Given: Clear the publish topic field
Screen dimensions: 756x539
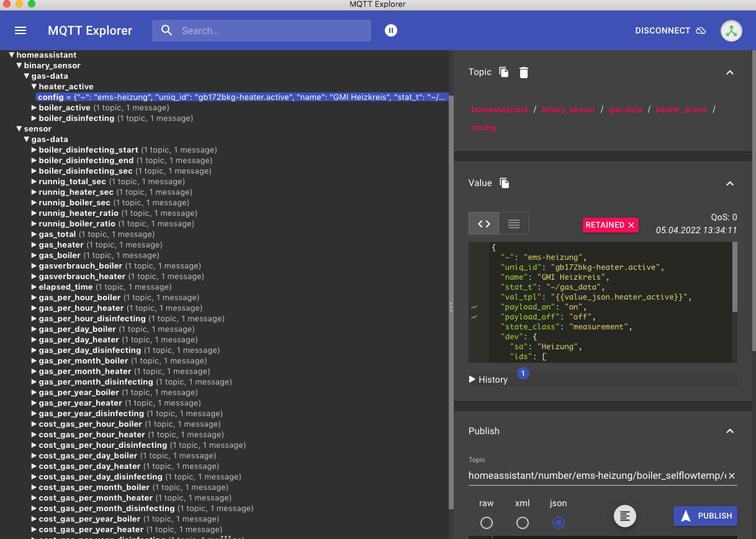Looking at the screenshot, I should click(732, 476).
